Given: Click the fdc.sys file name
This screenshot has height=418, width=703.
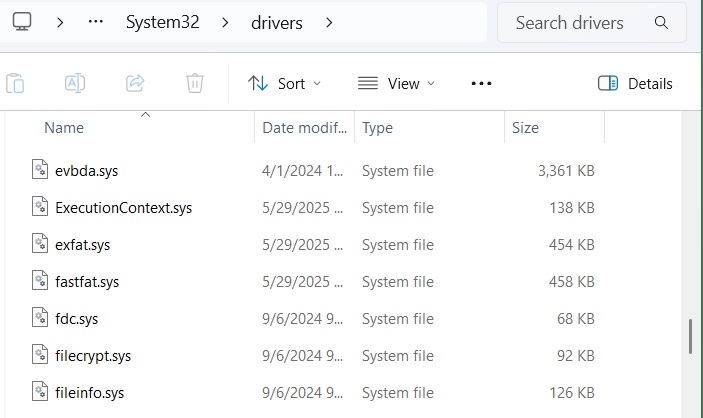Looking at the screenshot, I should tap(76, 319).
